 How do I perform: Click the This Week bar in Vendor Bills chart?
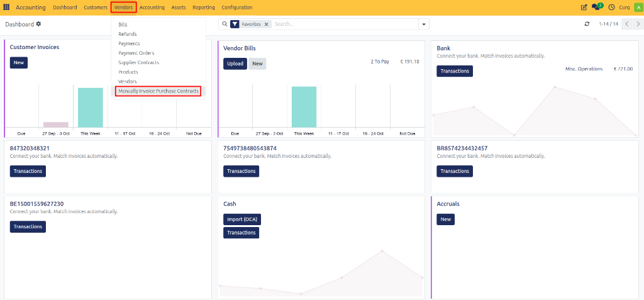[304, 107]
